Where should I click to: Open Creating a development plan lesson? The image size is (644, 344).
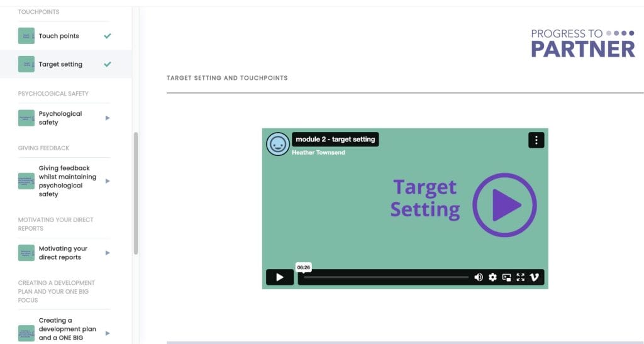[x=67, y=329]
